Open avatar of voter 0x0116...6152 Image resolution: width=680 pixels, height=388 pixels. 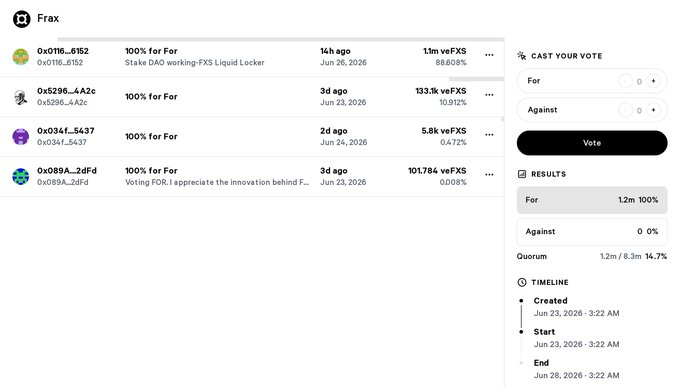coord(20,57)
